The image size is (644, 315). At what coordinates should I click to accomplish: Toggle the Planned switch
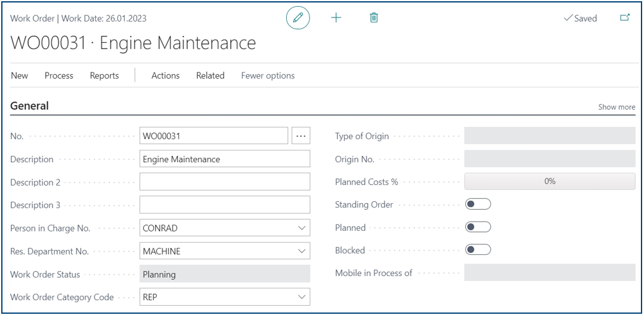tap(478, 227)
